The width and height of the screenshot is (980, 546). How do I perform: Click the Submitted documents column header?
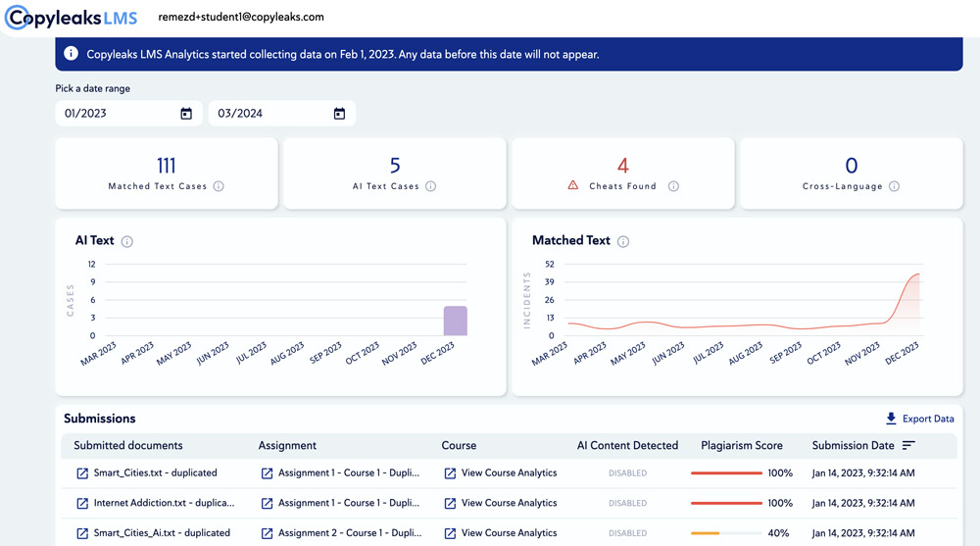[x=128, y=445]
